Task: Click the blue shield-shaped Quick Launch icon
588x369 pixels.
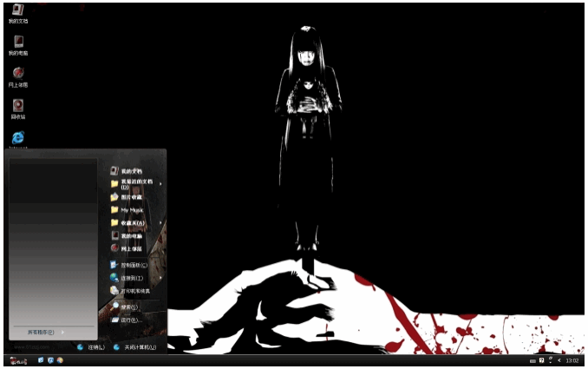Action: click(x=50, y=360)
